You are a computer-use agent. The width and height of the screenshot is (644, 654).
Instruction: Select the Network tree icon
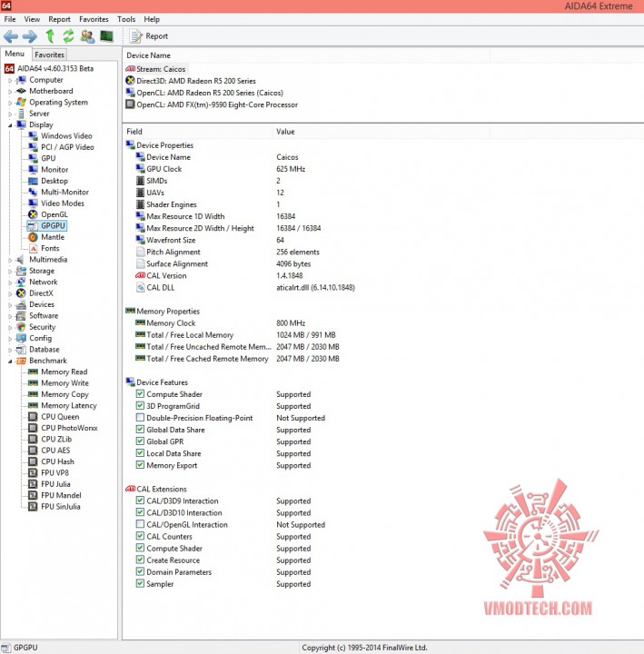click(21, 282)
